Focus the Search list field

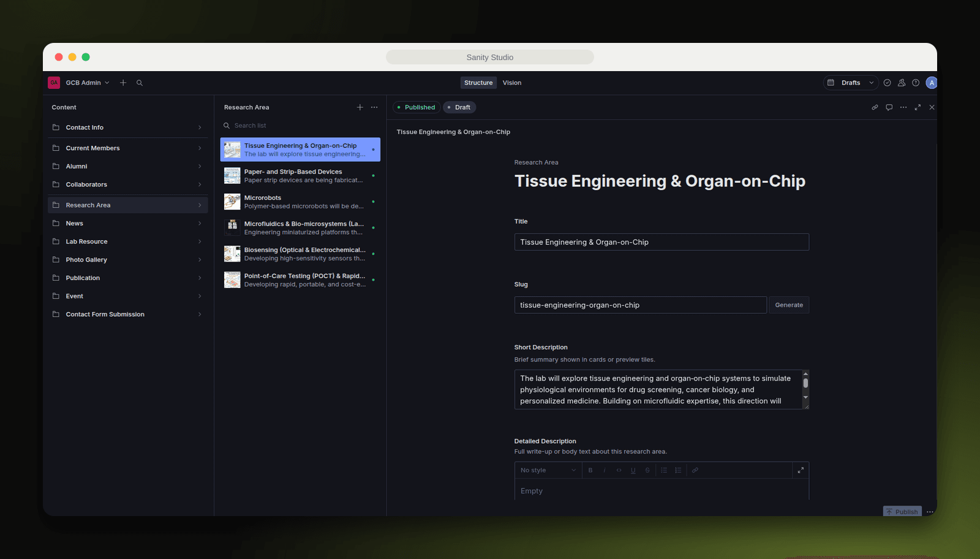[x=300, y=126]
